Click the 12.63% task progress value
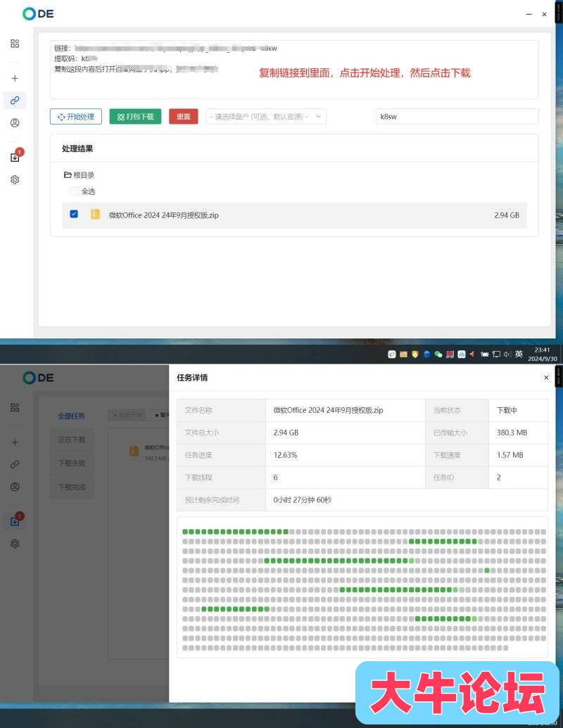This screenshot has width=563, height=728. coord(285,455)
